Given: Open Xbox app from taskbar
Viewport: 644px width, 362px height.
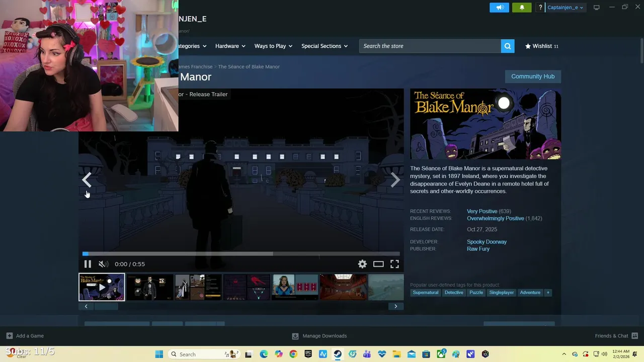Looking at the screenshot, I should coord(441,354).
